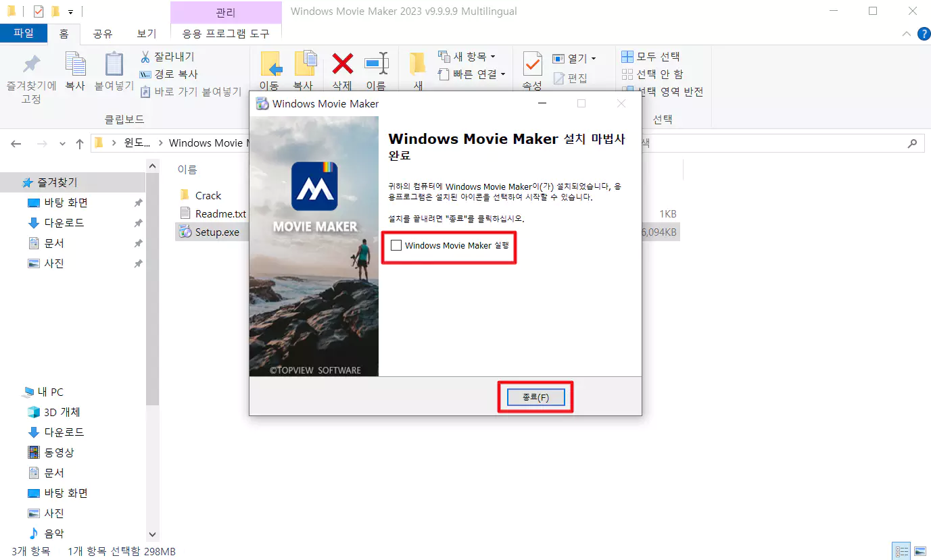Click quick access properties checkmark icon
Viewport: 931px width, 560px height.
[39, 11]
